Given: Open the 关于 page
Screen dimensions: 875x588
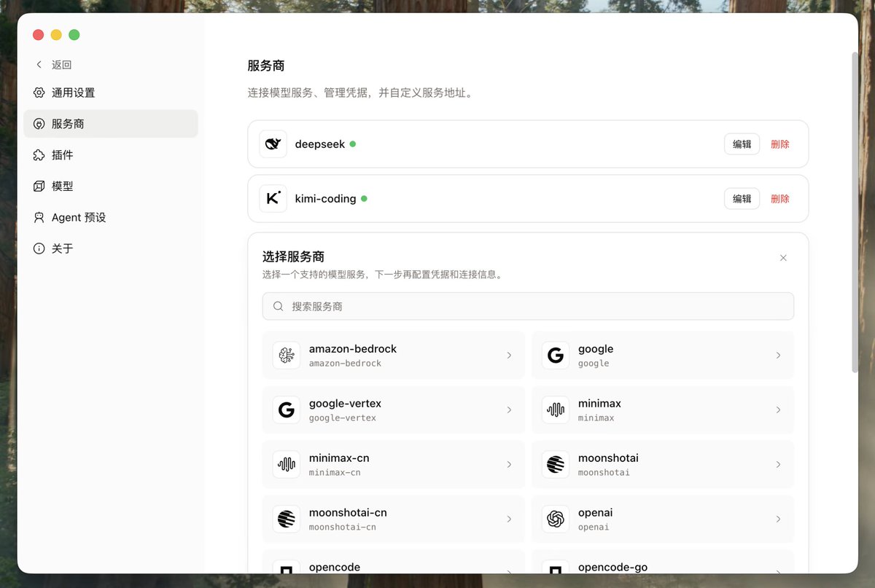Looking at the screenshot, I should (x=111, y=248).
